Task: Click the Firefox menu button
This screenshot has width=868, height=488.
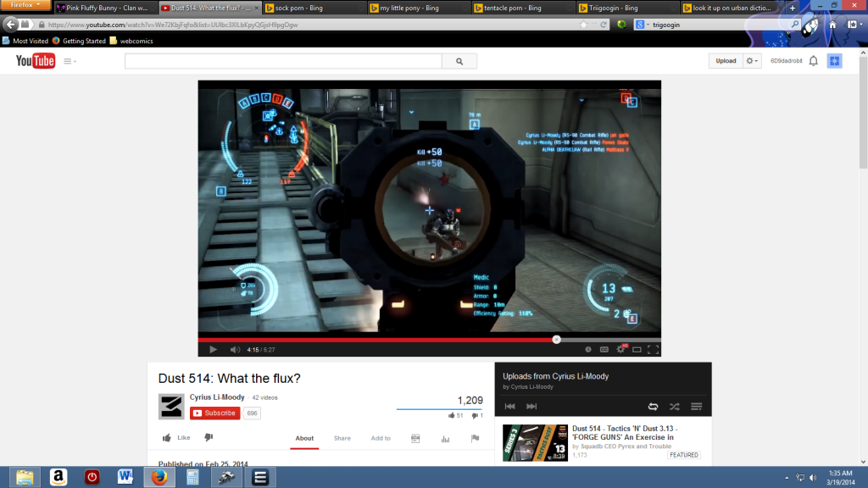Action: [x=25, y=5]
